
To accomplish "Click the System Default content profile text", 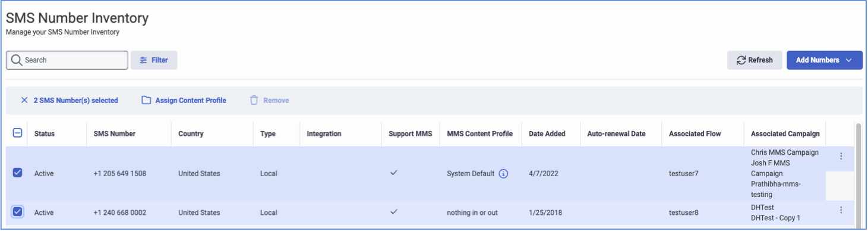I will tap(471, 174).
